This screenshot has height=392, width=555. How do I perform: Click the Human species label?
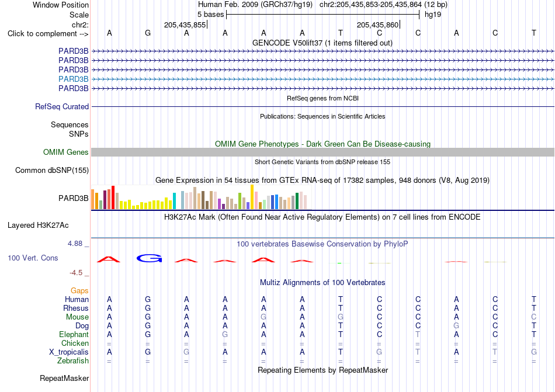[x=77, y=299]
